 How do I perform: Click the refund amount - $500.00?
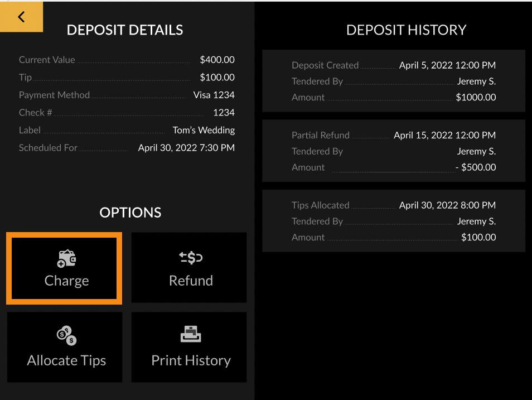(476, 167)
